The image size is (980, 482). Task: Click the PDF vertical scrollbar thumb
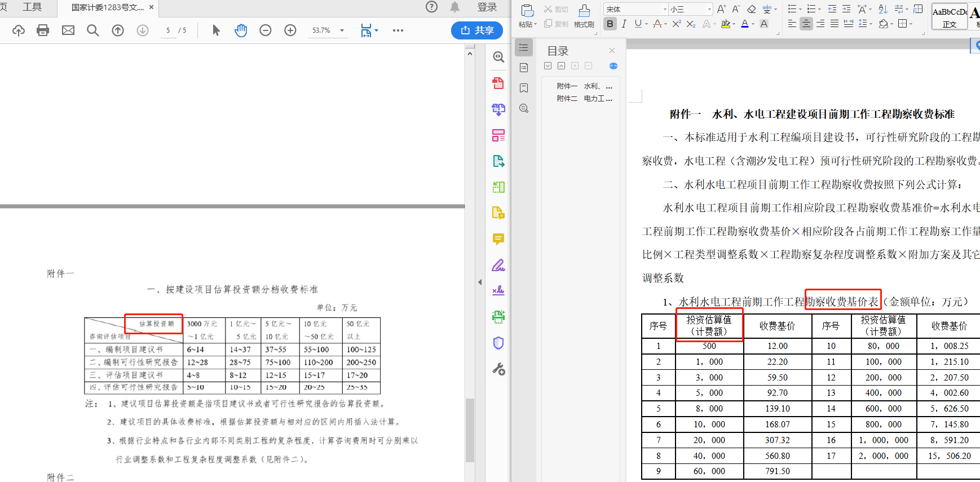coord(470,430)
